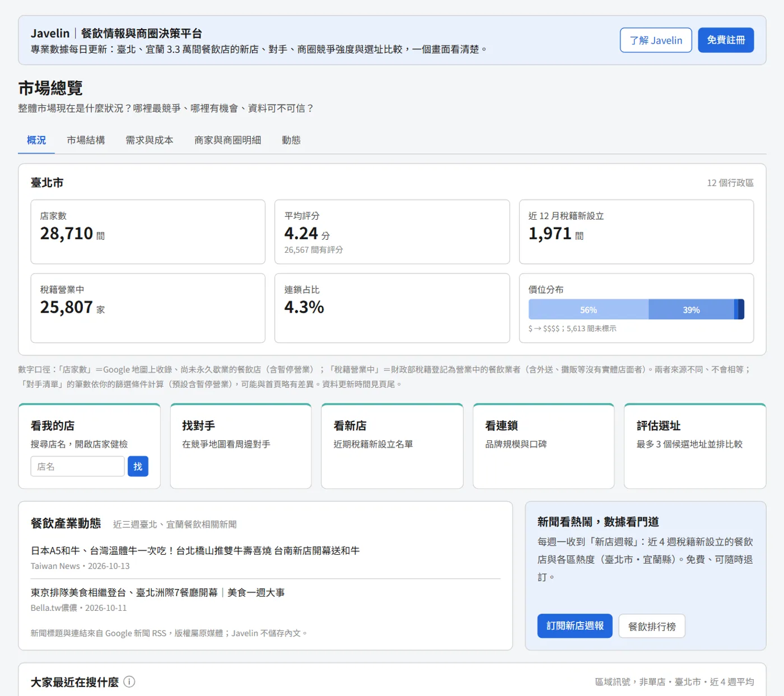784x696 pixels.
Task: Open the 東京排隊美食 news headline
Action: pos(157,592)
